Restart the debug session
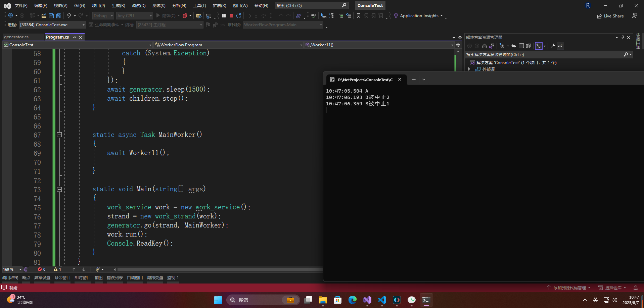This screenshot has width=644, height=308. 239,16
